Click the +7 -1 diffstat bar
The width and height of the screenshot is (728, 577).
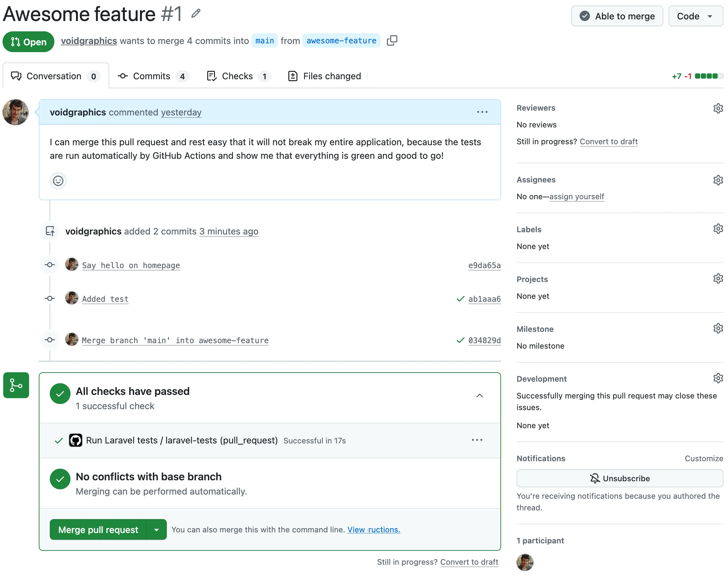pos(697,76)
